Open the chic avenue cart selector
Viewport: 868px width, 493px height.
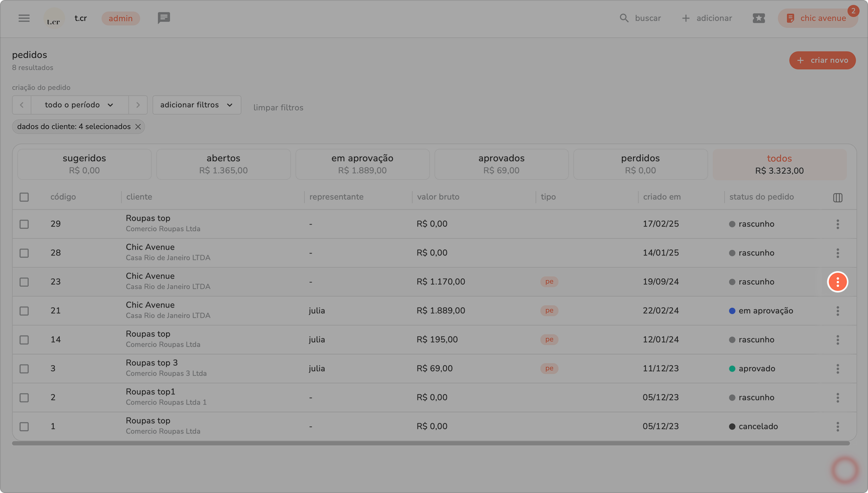(x=817, y=18)
